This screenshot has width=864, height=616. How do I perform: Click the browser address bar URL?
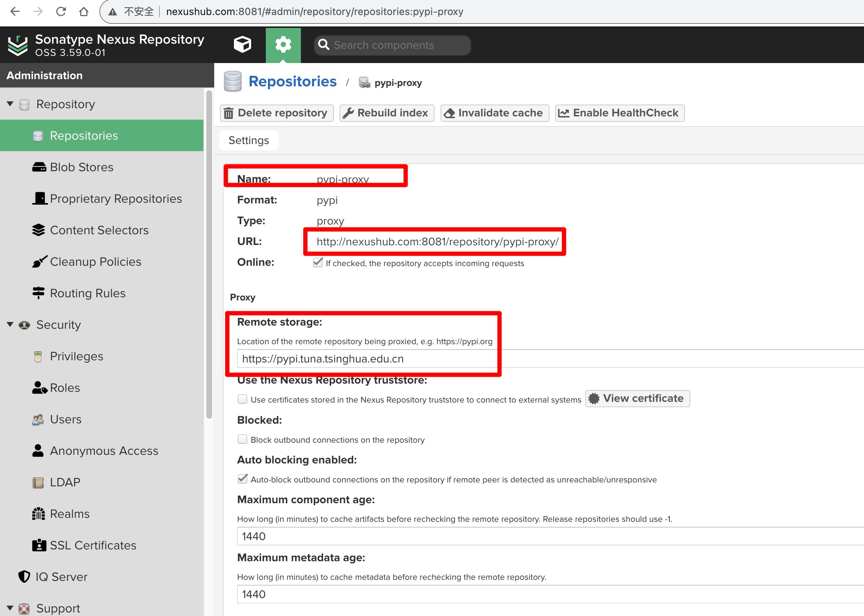tap(315, 12)
